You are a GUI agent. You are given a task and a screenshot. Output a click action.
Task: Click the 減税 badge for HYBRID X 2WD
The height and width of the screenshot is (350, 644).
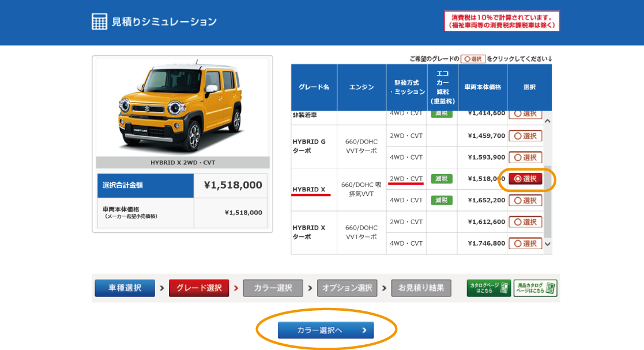point(442,179)
